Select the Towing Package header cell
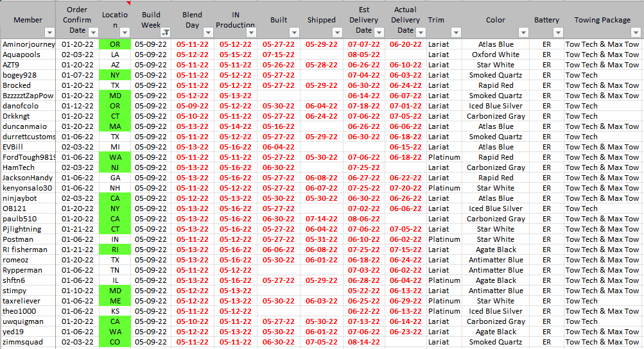644x349 pixels. click(602, 19)
